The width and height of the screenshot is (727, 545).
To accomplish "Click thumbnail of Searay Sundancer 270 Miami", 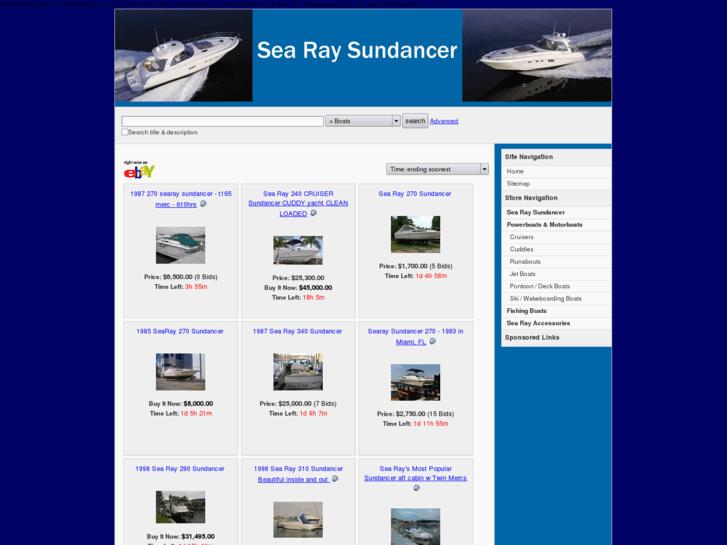I will 415,383.
